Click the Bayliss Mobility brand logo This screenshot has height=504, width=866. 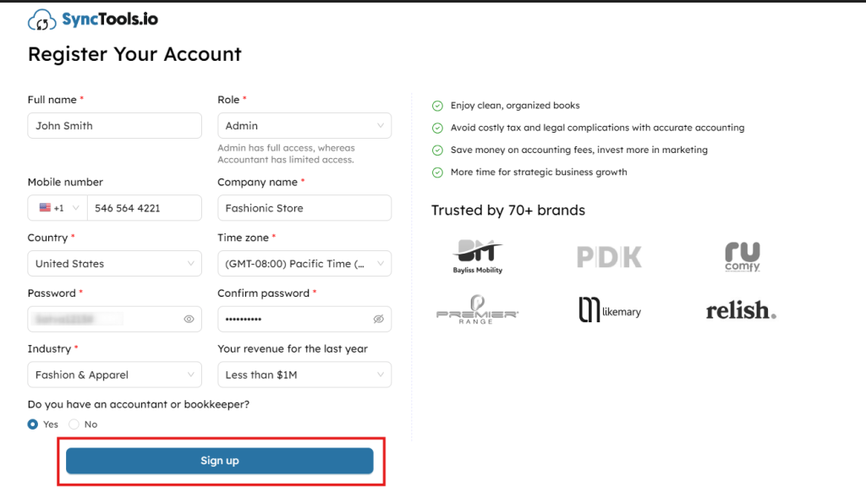[x=477, y=255]
